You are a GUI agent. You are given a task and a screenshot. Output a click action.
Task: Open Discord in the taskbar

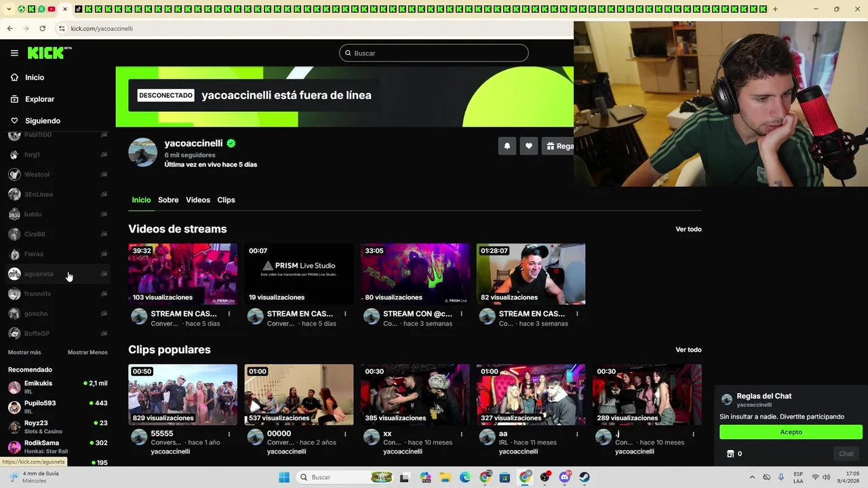565,477
